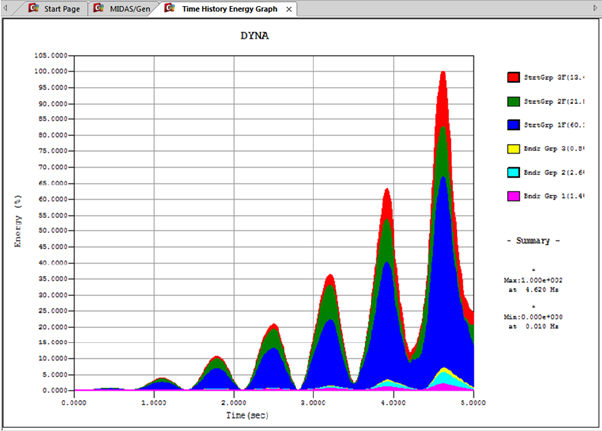Click the Time History Energy Graph tab icon
This screenshot has width=602, height=431.
[x=169, y=8]
